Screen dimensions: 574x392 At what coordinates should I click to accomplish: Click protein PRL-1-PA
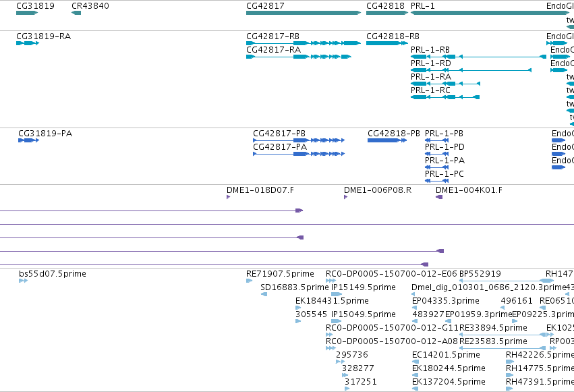point(444,161)
